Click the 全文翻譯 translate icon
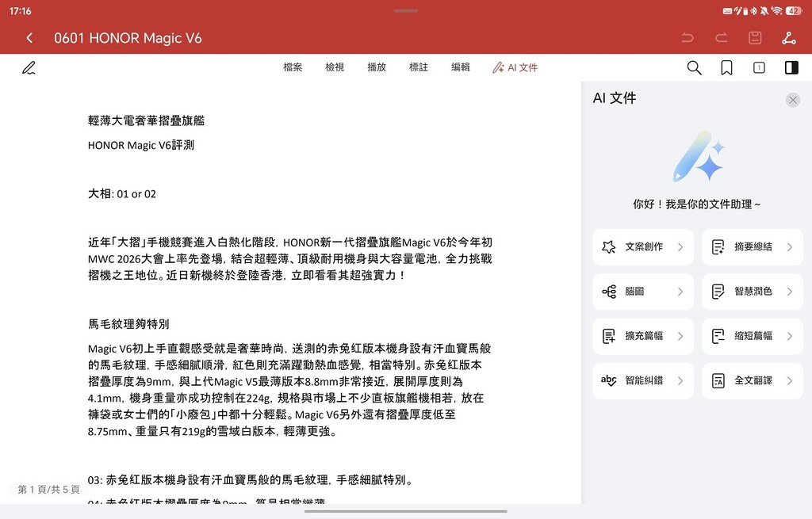The height and width of the screenshot is (519, 812). pyautogui.click(x=718, y=381)
